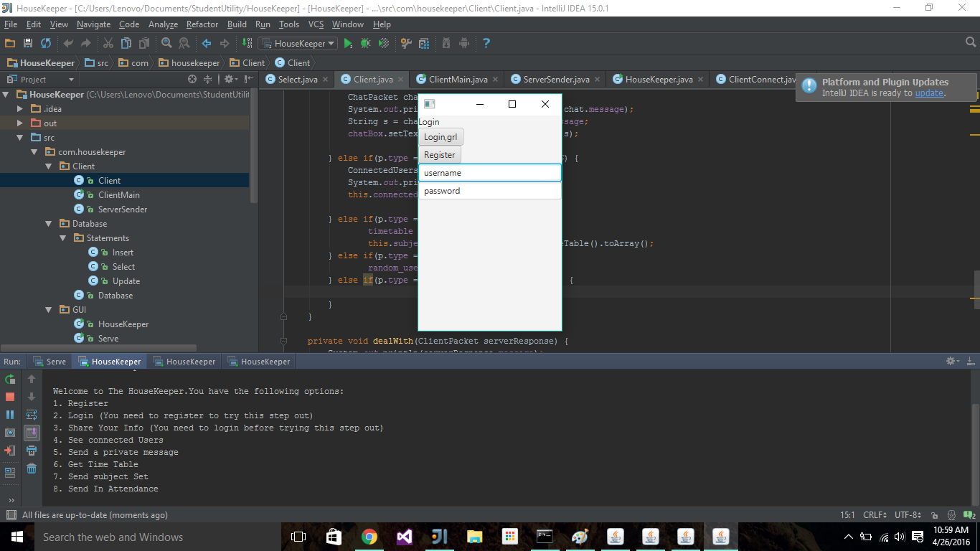Expand the out folder arrow
The height and width of the screenshot is (551, 980).
(x=21, y=123)
